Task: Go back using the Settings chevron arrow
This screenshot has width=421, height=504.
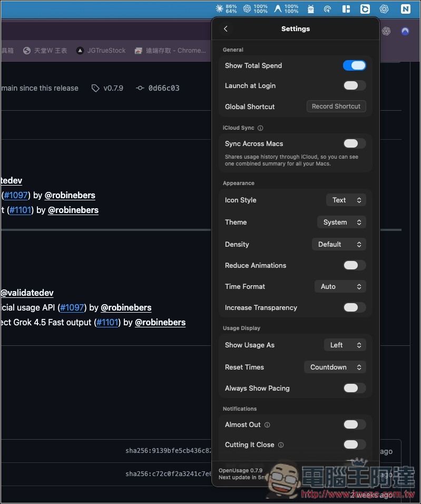Action: (226, 28)
